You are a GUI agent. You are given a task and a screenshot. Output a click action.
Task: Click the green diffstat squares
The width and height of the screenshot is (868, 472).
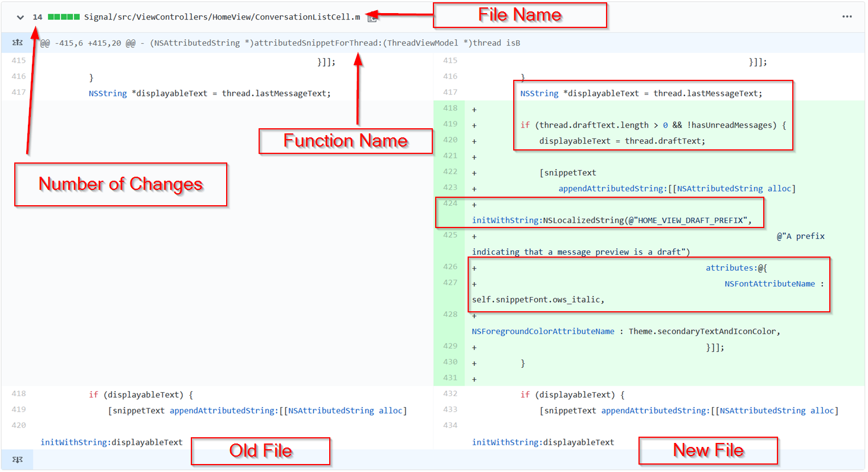pos(64,17)
